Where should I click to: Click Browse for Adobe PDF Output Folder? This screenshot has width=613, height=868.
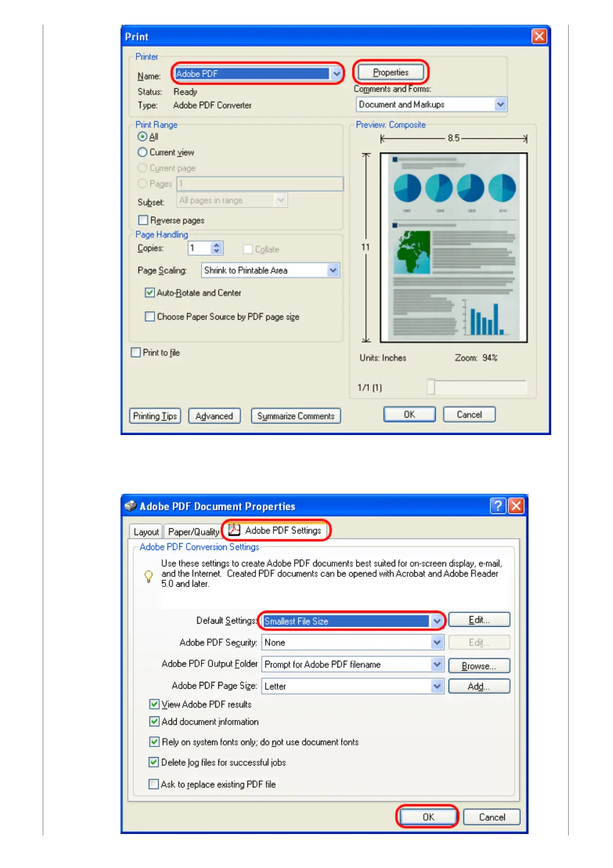click(479, 665)
